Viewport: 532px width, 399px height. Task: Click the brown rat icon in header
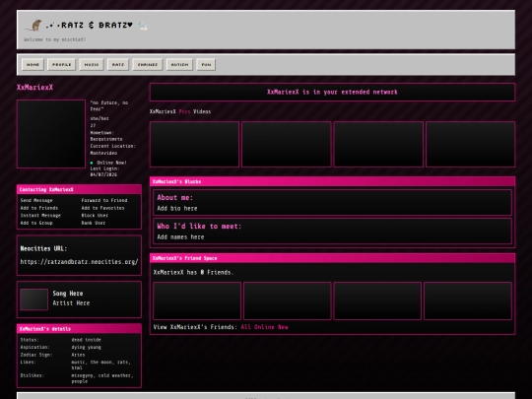click(33, 25)
